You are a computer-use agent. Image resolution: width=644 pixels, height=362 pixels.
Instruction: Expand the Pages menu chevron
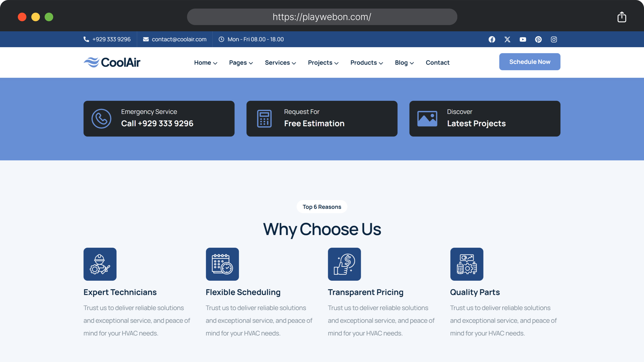point(251,63)
